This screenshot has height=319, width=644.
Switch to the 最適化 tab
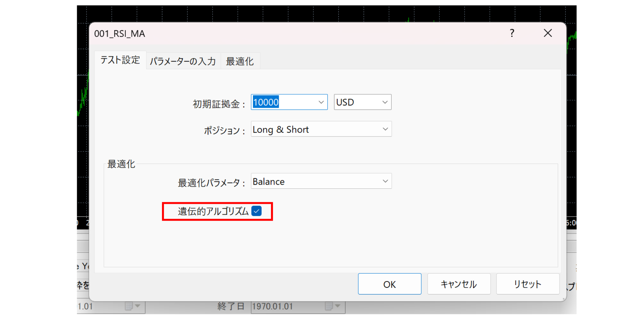[240, 61]
